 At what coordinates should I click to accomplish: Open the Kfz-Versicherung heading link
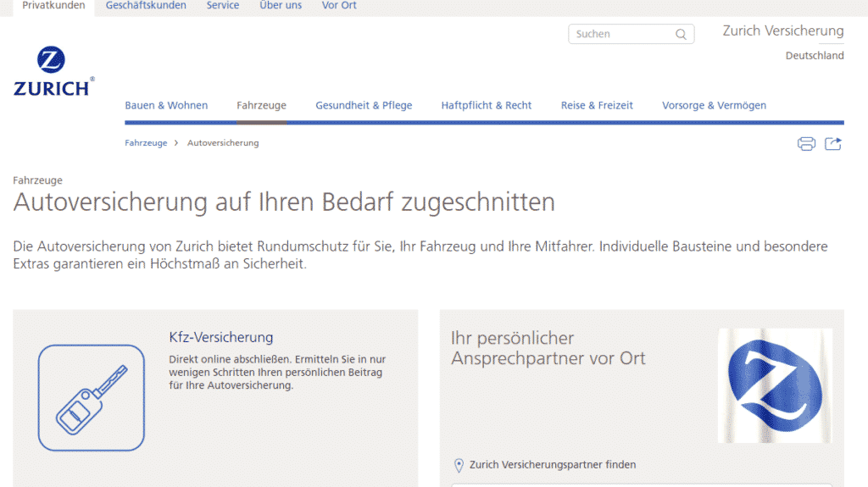click(221, 337)
